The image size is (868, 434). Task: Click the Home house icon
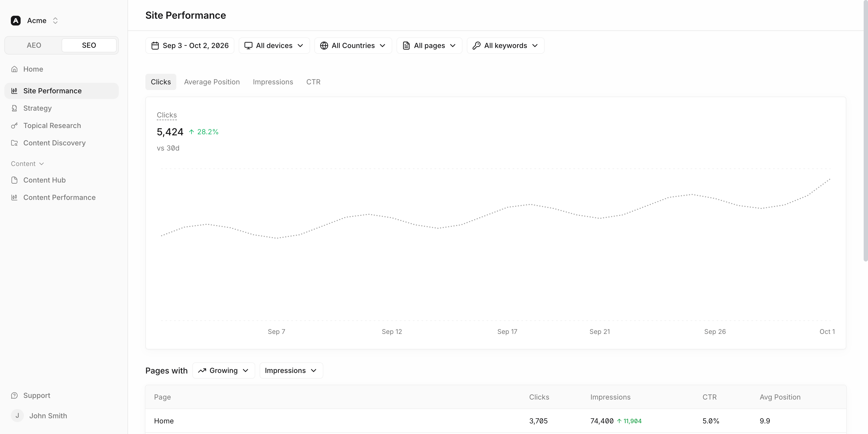tap(14, 69)
